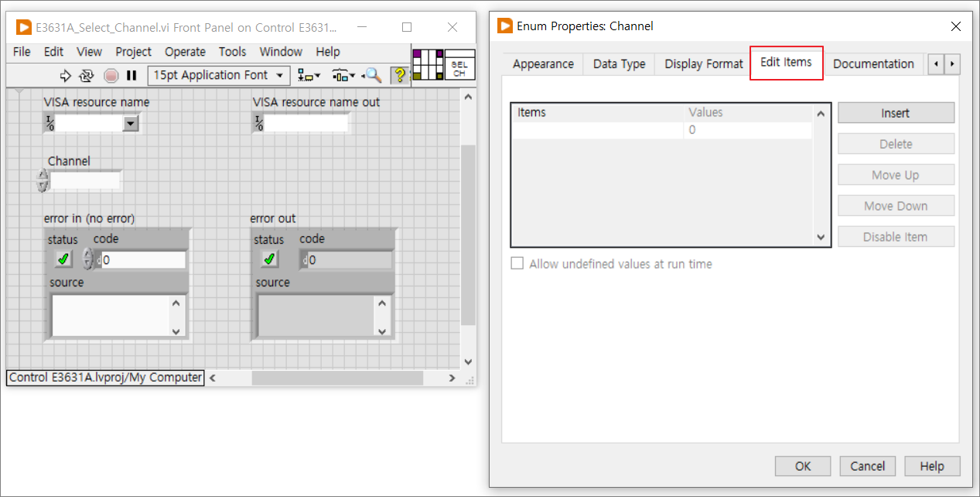
Task: Open the Align Objects tool
Action: click(x=309, y=75)
